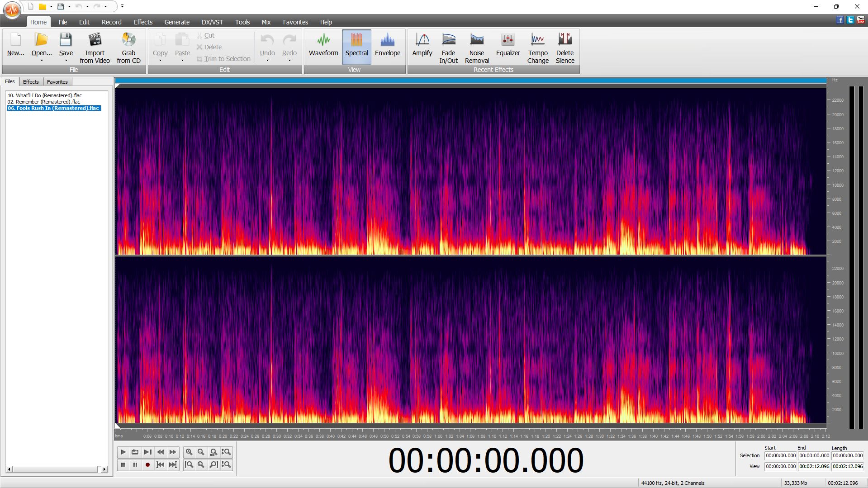Toggle loop playback button
The image size is (868, 488).
click(135, 452)
